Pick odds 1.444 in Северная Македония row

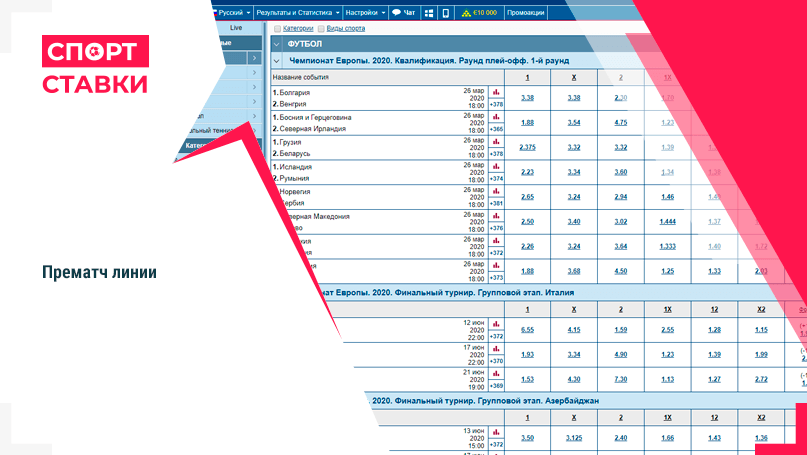click(x=668, y=221)
